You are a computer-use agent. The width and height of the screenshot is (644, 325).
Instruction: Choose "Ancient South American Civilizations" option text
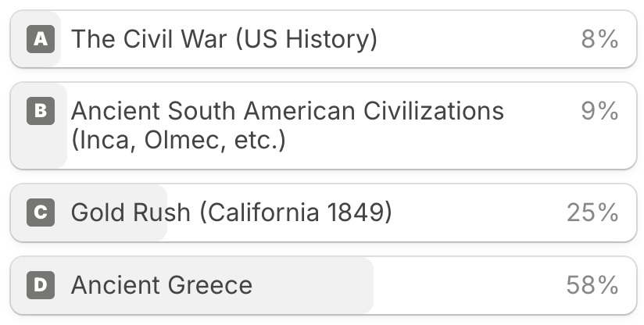pyautogui.click(x=287, y=111)
